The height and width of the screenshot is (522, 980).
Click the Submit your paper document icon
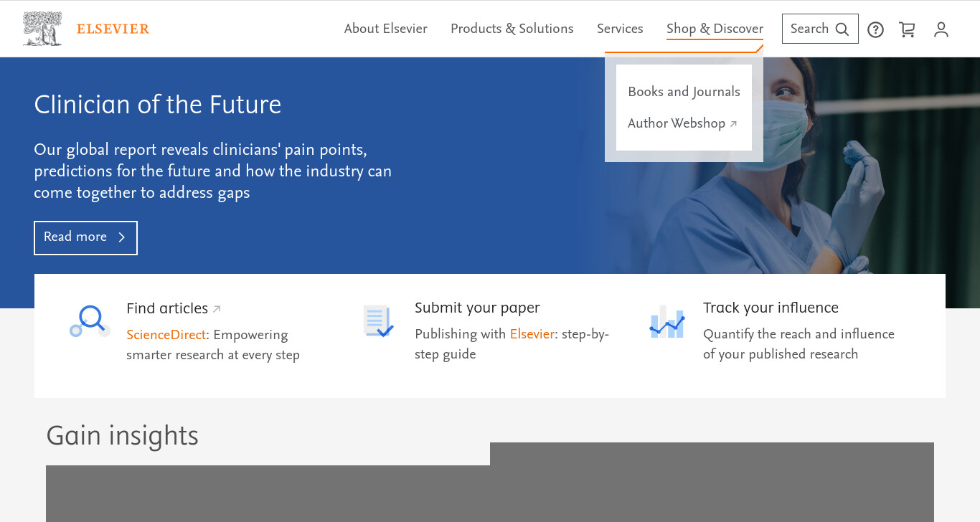[x=378, y=321]
